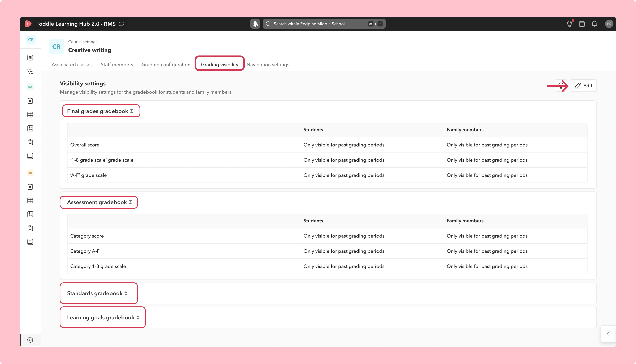The height and width of the screenshot is (364, 636).
Task: Open the grid table icon under 8B
Action: [x=30, y=201]
